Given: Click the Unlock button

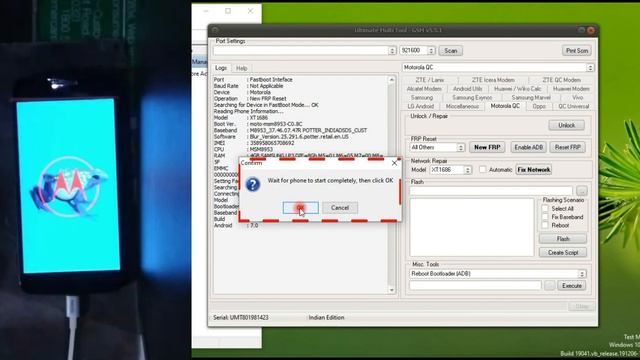Looking at the screenshot, I should 566,125.
